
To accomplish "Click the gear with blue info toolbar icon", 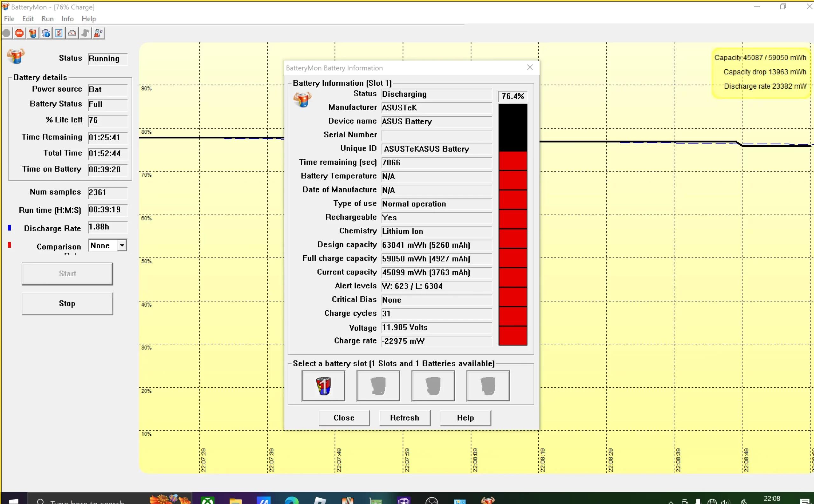I will coord(46,33).
